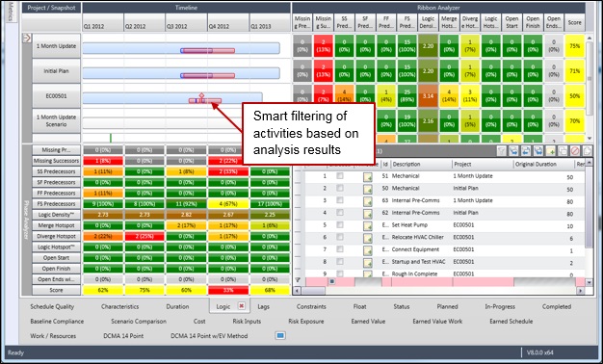Click the red prohibited-circle icon in toolbar
The height and width of the screenshot is (364, 603).
coord(575,151)
